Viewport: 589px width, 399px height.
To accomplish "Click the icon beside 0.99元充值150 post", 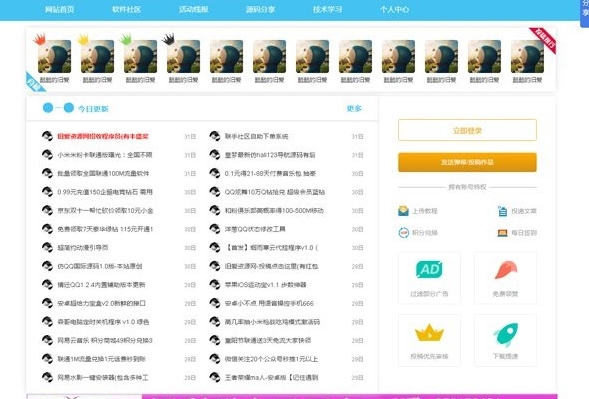I will 47,192.
